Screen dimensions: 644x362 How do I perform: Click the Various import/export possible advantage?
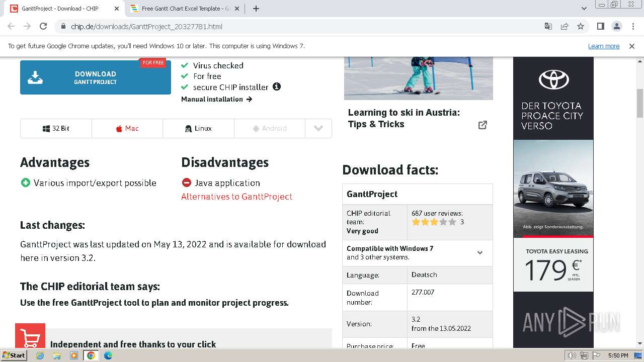[95, 183]
